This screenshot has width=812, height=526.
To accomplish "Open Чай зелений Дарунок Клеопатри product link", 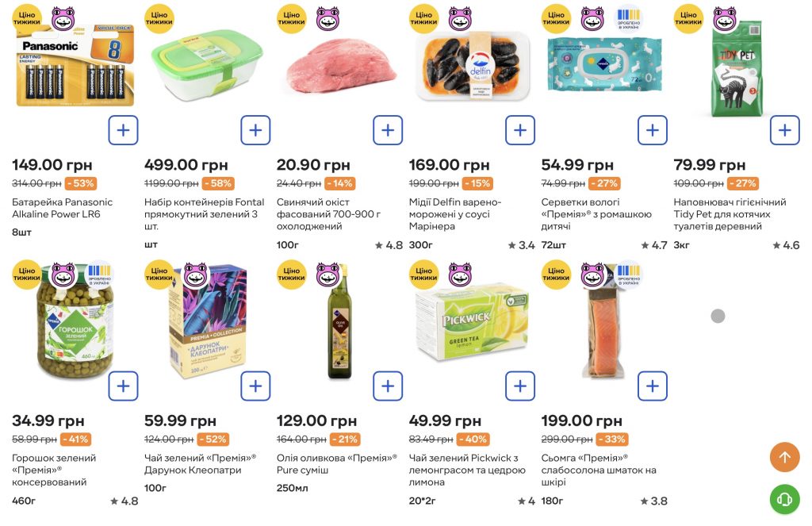I will click(x=200, y=464).
